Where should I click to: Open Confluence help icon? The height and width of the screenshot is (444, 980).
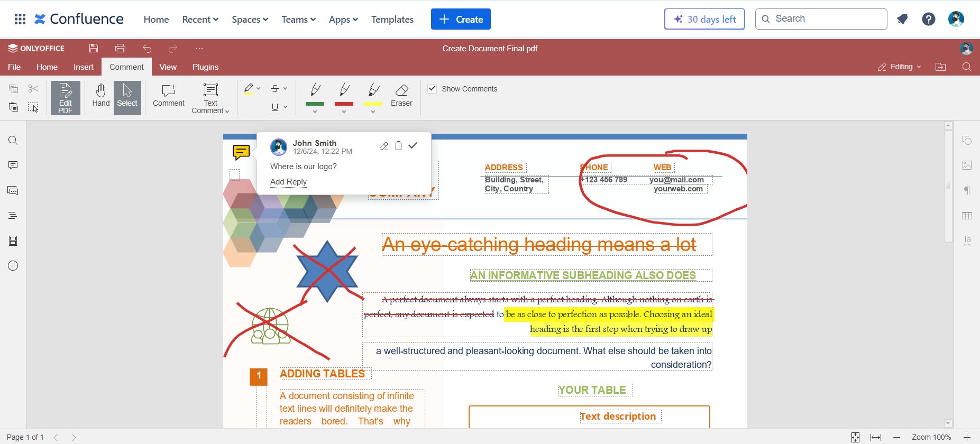click(x=929, y=19)
